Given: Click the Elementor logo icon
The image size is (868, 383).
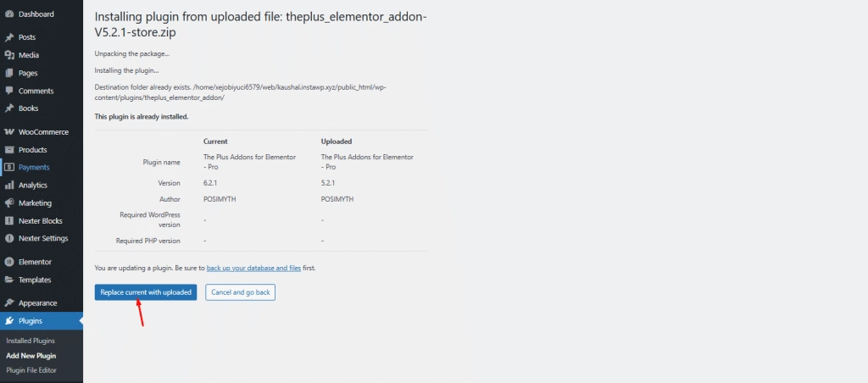Looking at the screenshot, I should pyautogui.click(x=9, y=262).
